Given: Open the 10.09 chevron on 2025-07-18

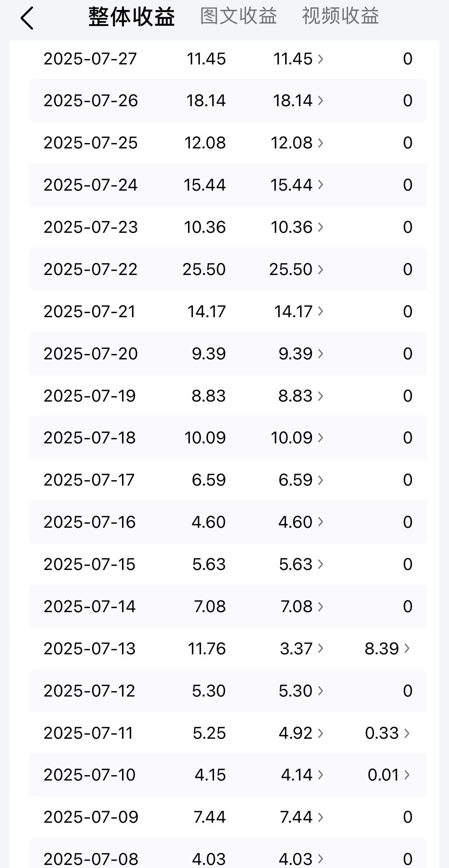Looking at the screenshot, I should 320,437.
